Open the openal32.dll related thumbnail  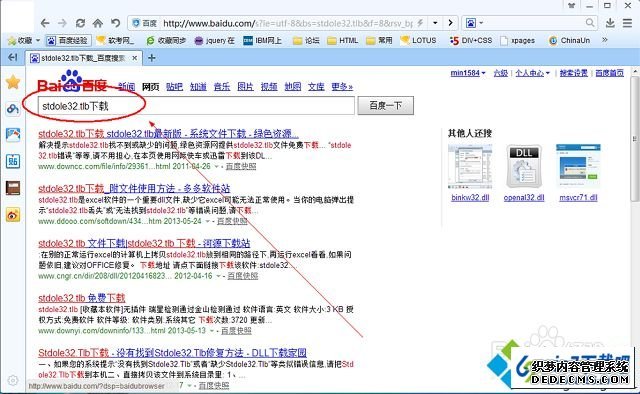coord(524,167)
